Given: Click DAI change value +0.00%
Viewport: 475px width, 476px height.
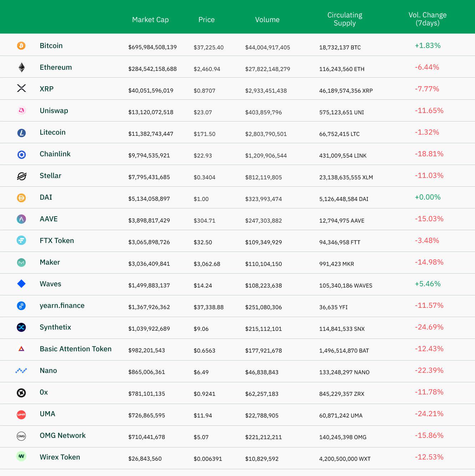Looking at the screenshot, I should (428, 197).
